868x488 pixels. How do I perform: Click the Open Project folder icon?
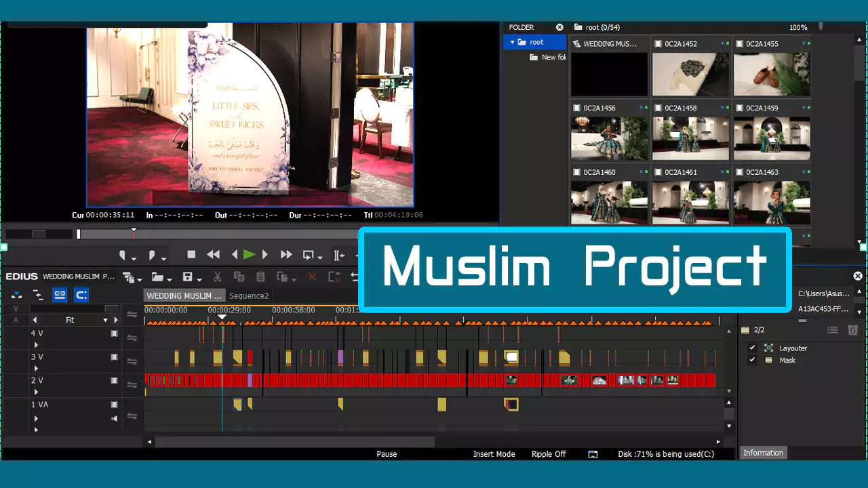point(157,277)
